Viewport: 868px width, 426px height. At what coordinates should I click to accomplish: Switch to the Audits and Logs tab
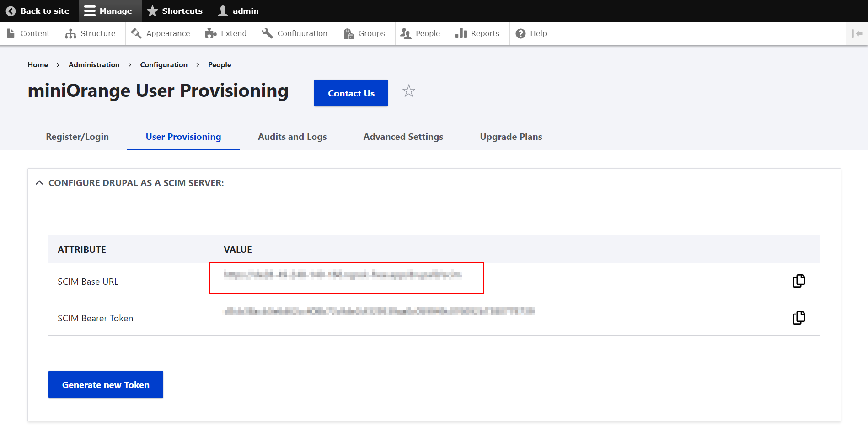point(292,137)
